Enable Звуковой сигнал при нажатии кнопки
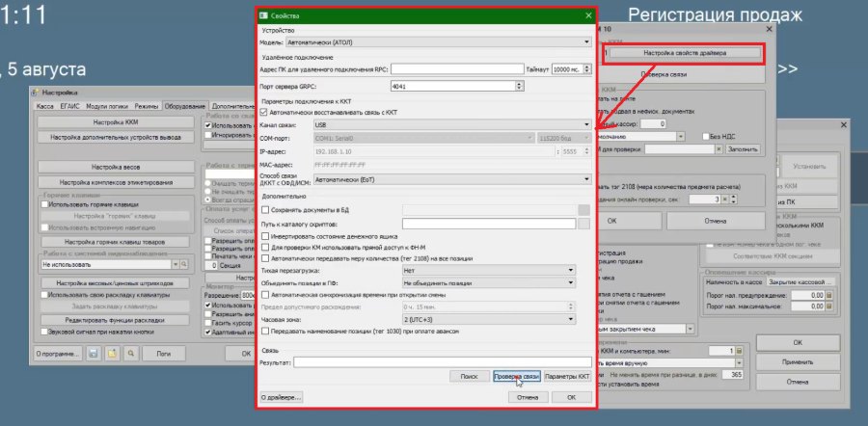 44,332
